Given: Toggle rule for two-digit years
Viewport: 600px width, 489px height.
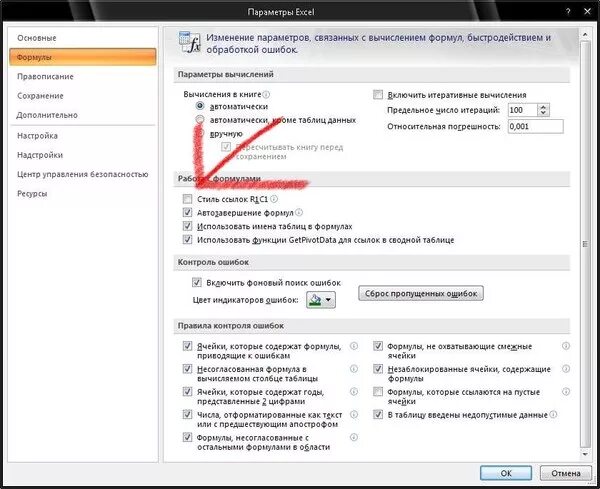Looking at the screenshot, I should pyautogui.click(x=187, y=392).
